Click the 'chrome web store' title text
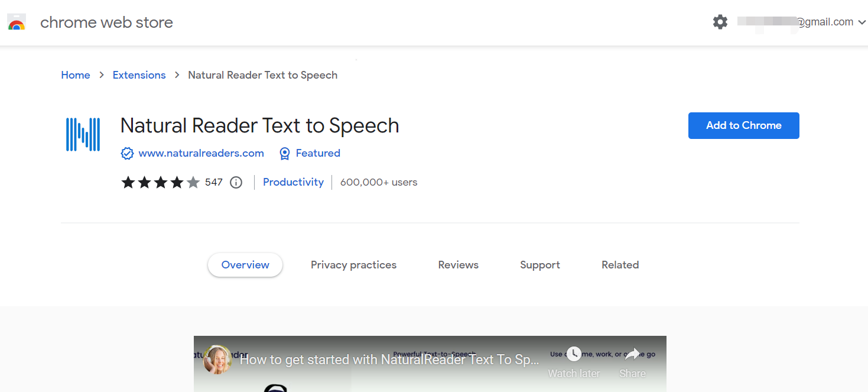Screen dimensions: 868x392 [x=106, y=22]
